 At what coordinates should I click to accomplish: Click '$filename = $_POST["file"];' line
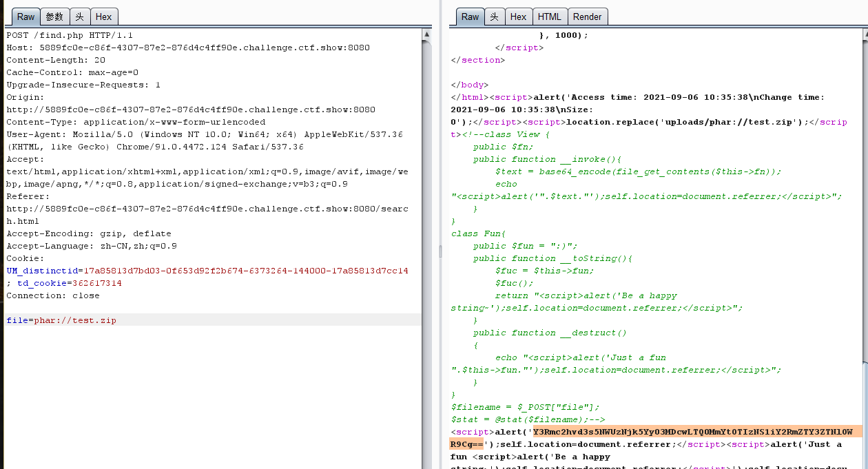click(526, 407)
